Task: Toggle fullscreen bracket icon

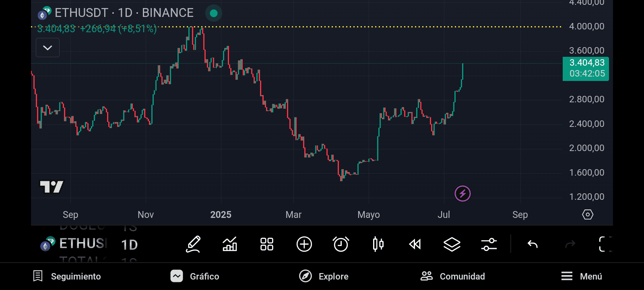Action: click(605, 244)
